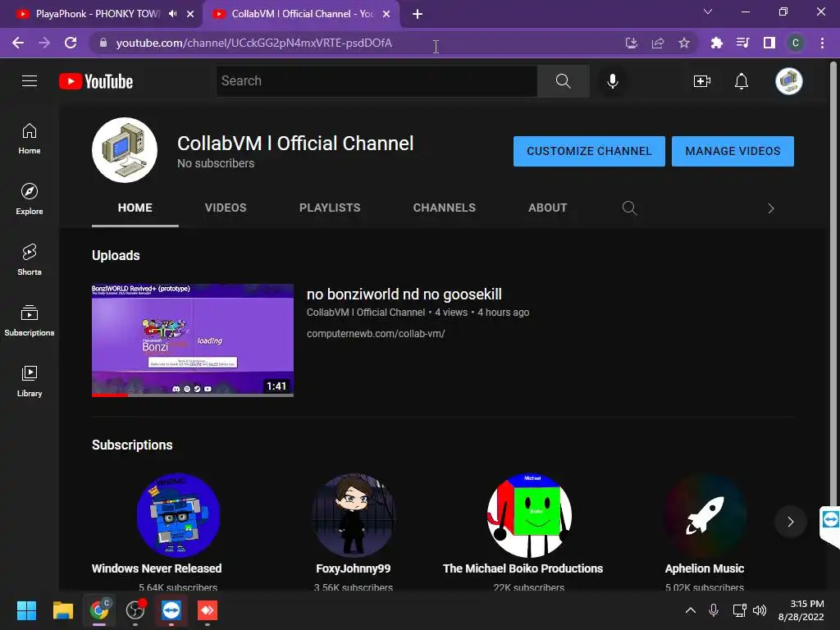
Task: Open OBS Studio from the taskbar
Action: 135,610
